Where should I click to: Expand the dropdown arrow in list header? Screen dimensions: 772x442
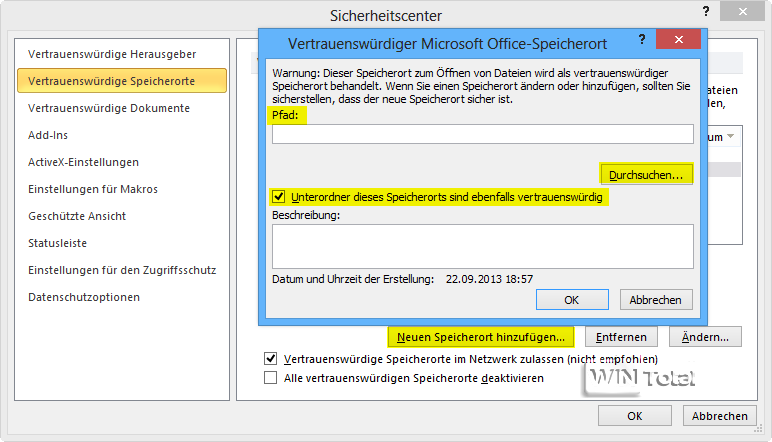731,136
